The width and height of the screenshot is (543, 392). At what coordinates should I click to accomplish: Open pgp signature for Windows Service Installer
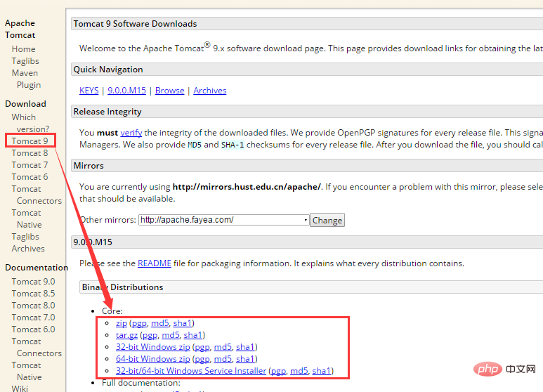point(278,371)
